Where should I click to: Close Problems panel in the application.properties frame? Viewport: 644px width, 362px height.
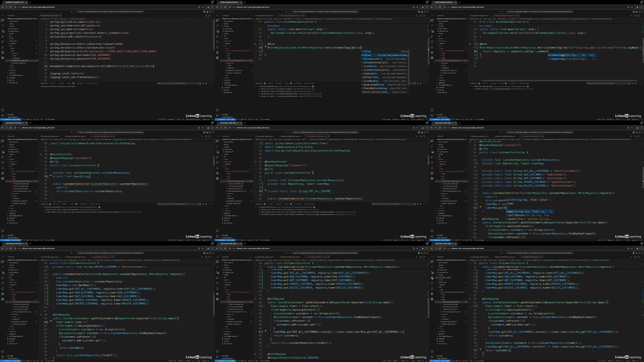[x=212, y=83]
